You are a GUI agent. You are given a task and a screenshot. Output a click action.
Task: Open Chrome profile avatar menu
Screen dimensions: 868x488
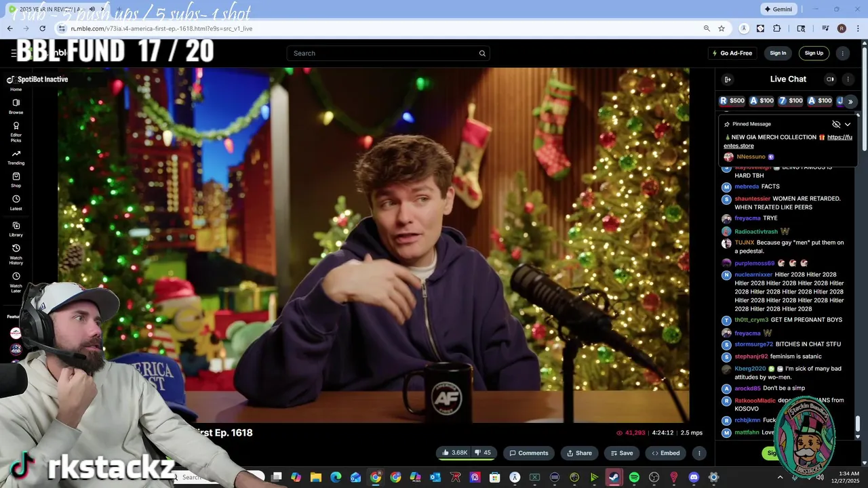pos(842,28)
